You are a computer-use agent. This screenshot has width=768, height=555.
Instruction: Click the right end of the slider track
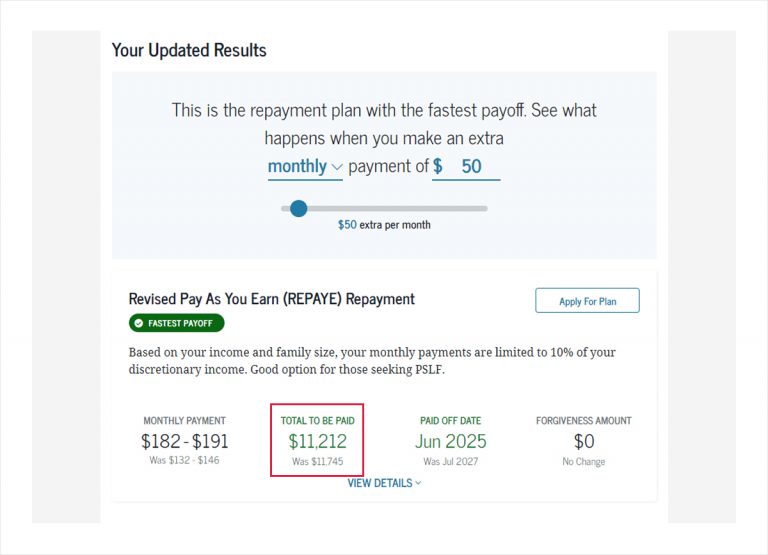point(485,208)
